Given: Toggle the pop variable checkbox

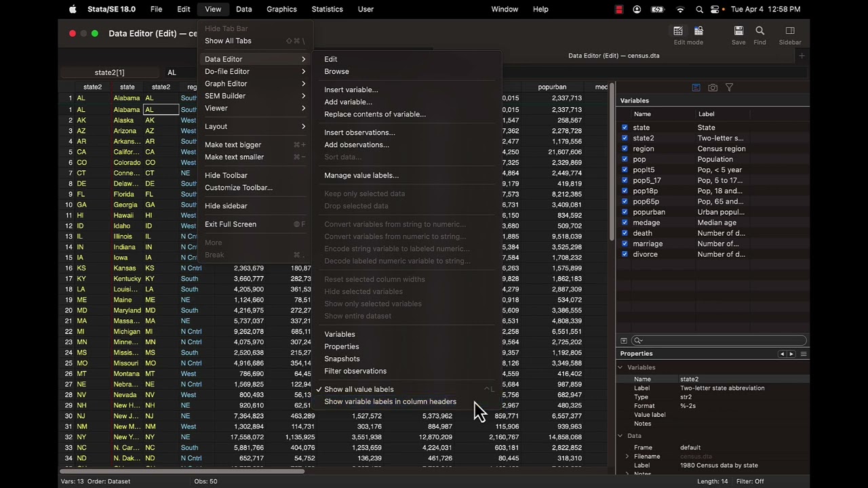Looking at the screenshot, I should point(625,159).
